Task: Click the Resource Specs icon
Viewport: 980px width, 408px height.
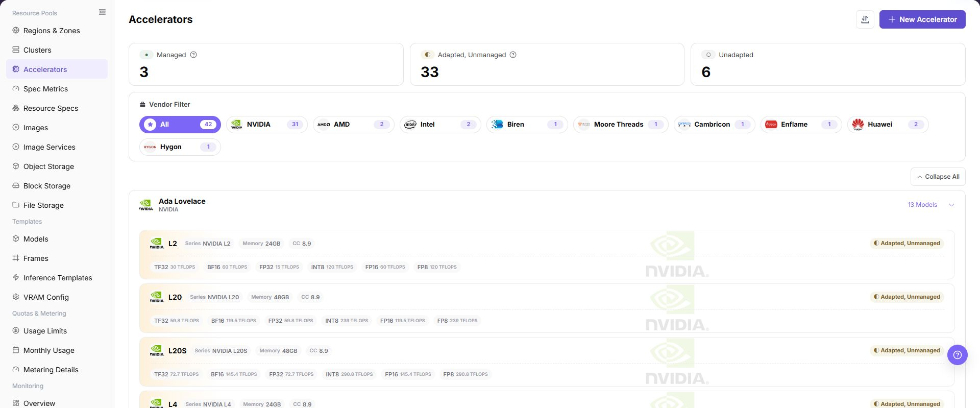Action: [x=16, y=108]
